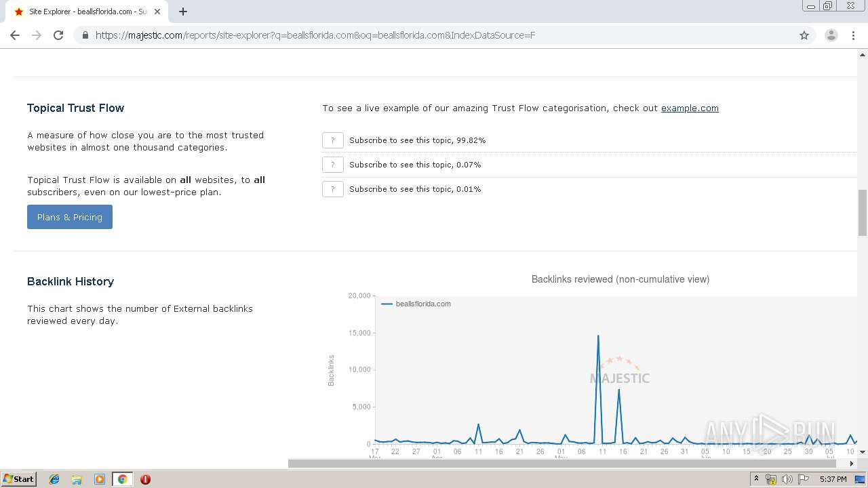Screen dimensions: 868x488
Task: Click the Backlink History heading
Action: pos(71,281)
